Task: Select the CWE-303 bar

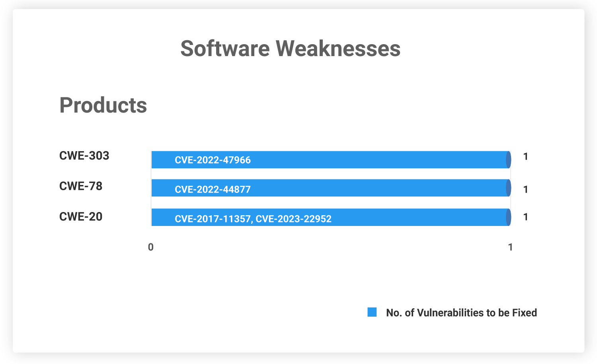Action: click(331, 160)
